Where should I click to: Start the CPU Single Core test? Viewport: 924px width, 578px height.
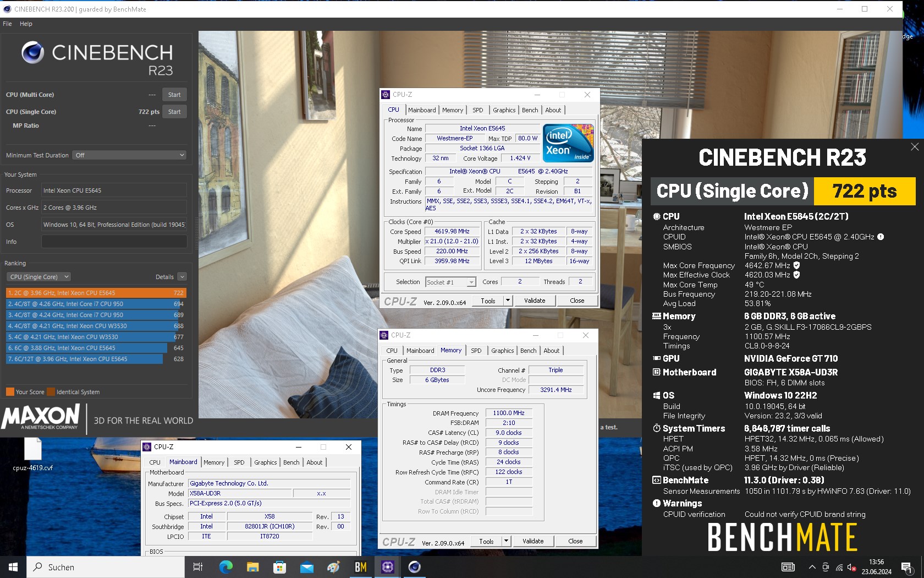click(x=174, y=112)
